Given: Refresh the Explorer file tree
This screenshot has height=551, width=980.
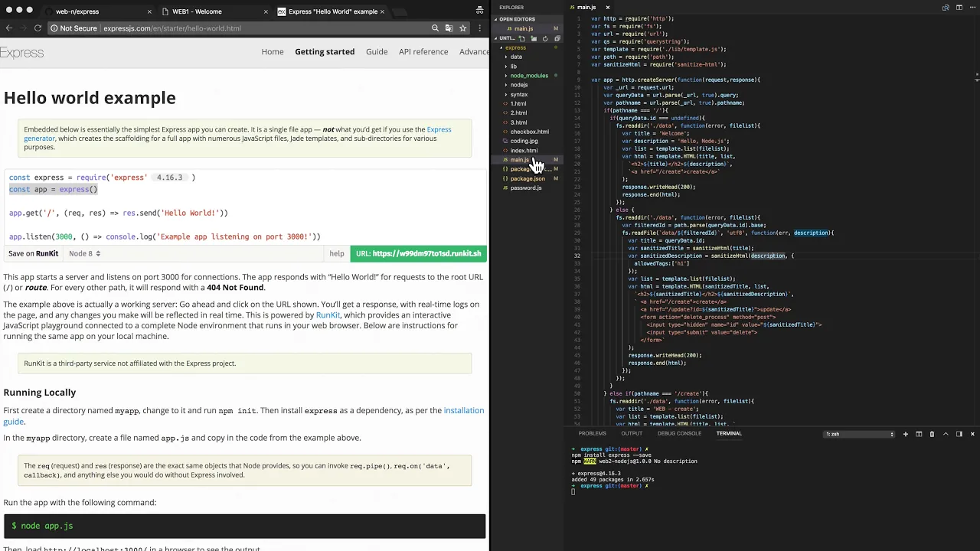Looking at the screenshot, I should 545,38.
